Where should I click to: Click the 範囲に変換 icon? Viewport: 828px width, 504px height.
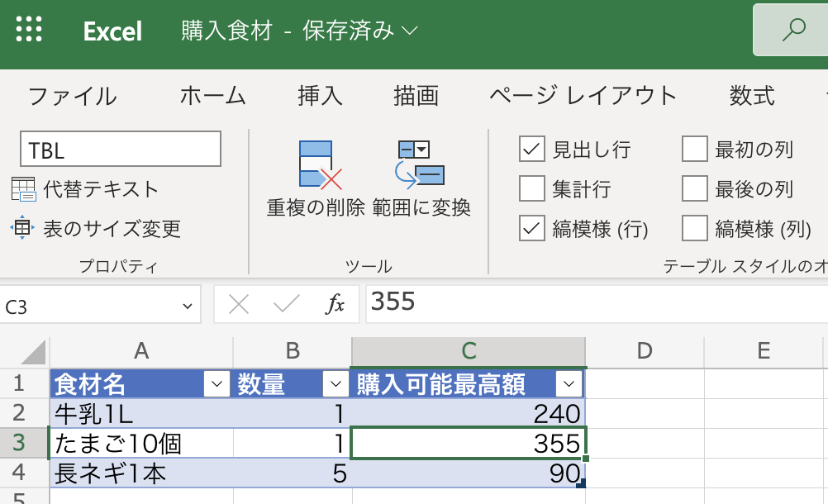click(x=420, y=164)
